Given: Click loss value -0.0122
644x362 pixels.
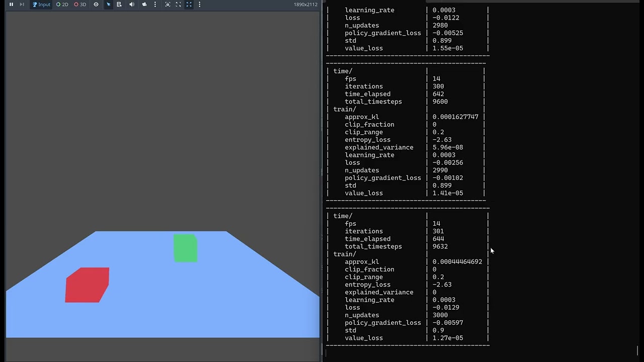Looking at the screenshot, I should (x=446, y=18).
